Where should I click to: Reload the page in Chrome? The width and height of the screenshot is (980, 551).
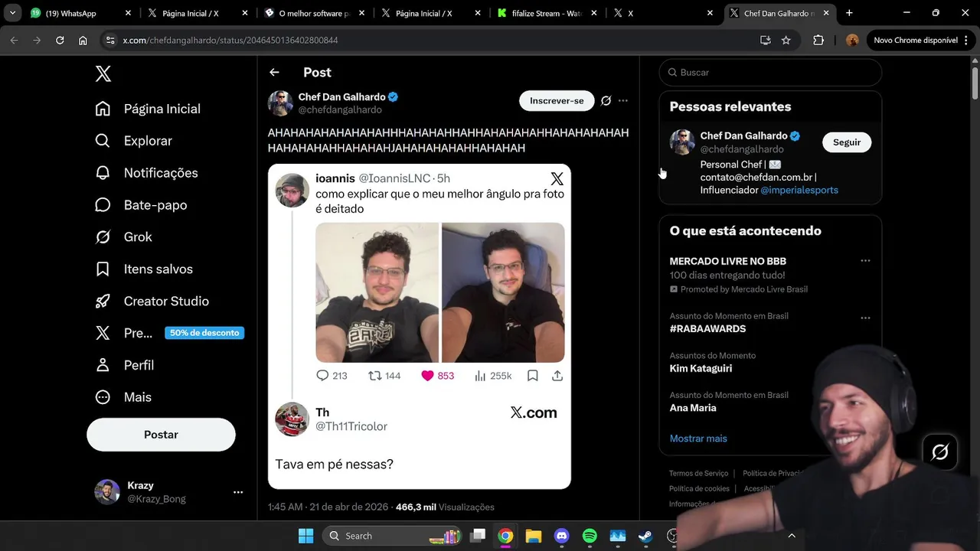click(x=60, y=40)
